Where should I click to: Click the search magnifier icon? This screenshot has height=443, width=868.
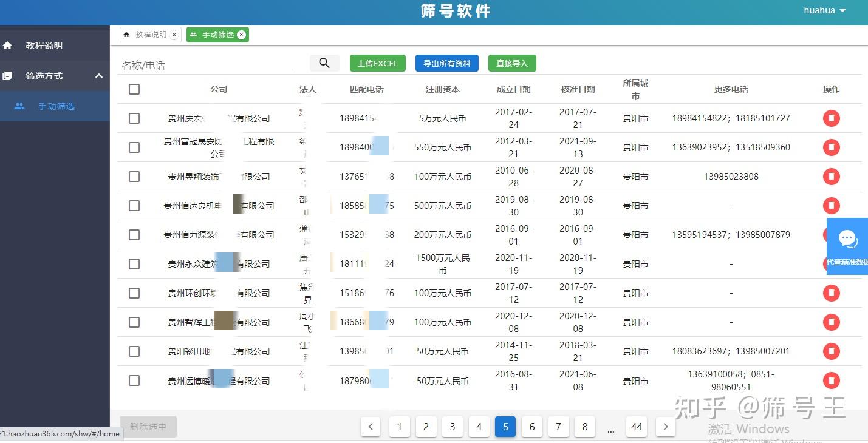pyautogui.click(x=324, y=63)
